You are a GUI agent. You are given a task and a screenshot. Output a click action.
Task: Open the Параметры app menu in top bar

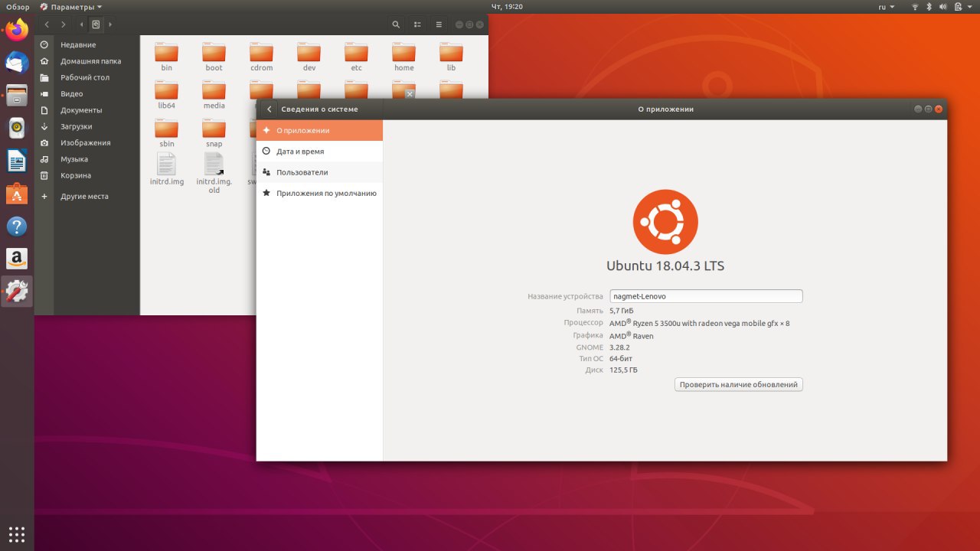71,6
